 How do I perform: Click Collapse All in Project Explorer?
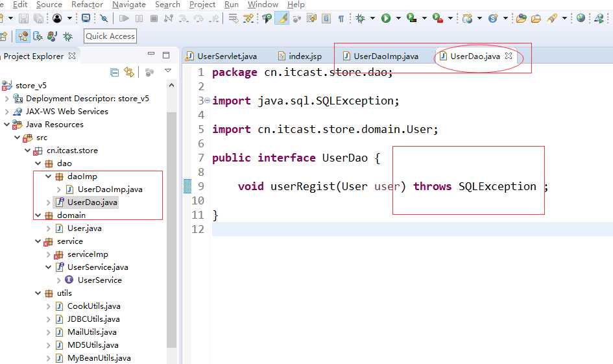[115, 72]
